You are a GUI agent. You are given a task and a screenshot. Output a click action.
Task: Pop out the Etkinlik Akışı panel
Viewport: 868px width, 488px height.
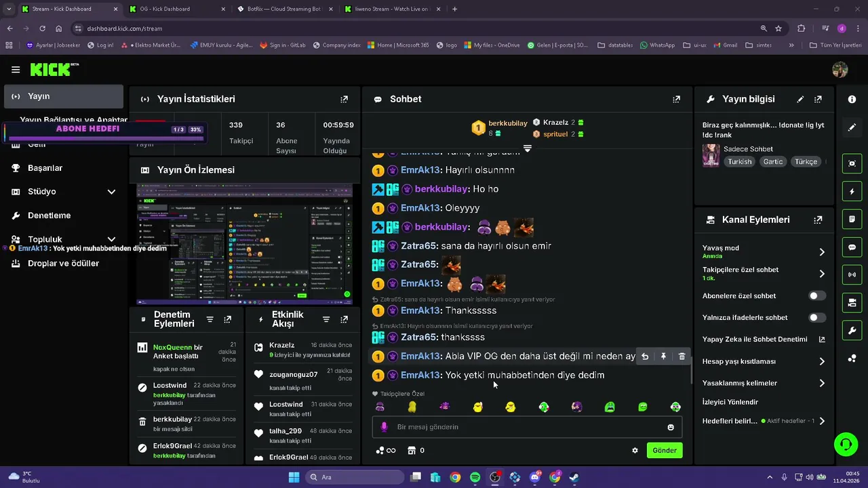click(x=344, y=319)
